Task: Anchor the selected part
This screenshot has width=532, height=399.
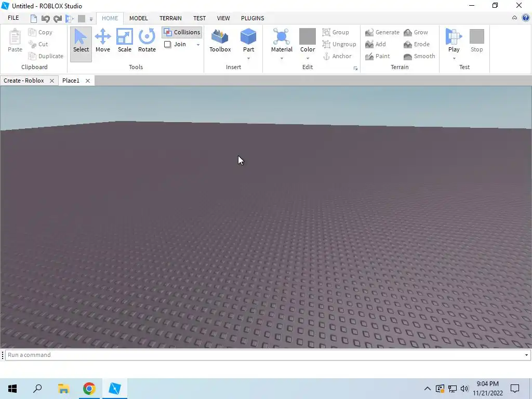Action: pyautogui.click(x=337, y=56)
